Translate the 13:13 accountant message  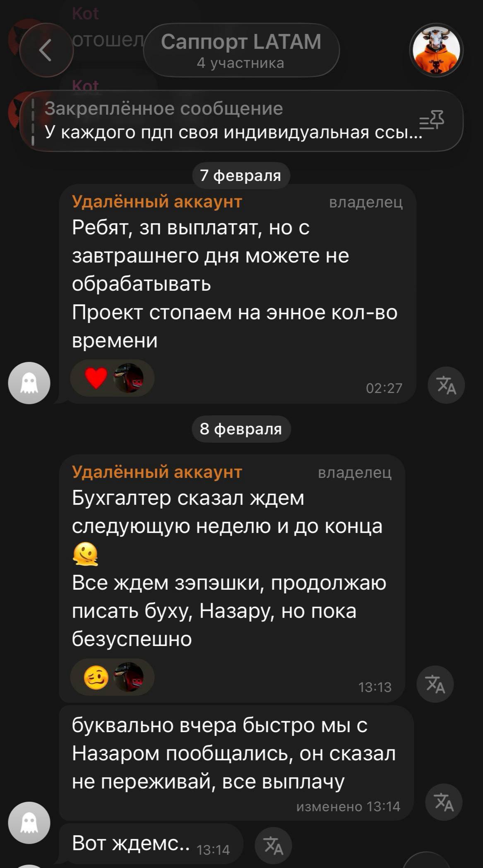point(435,684)
